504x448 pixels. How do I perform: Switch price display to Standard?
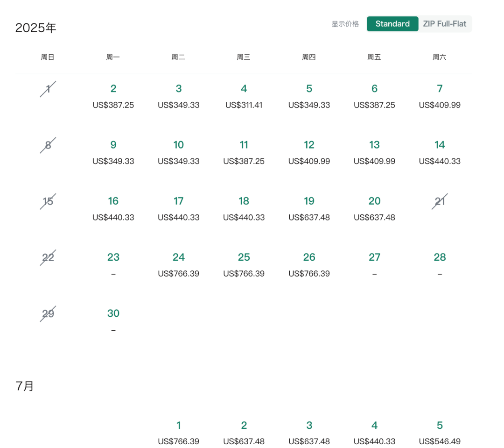coord(392,24)
